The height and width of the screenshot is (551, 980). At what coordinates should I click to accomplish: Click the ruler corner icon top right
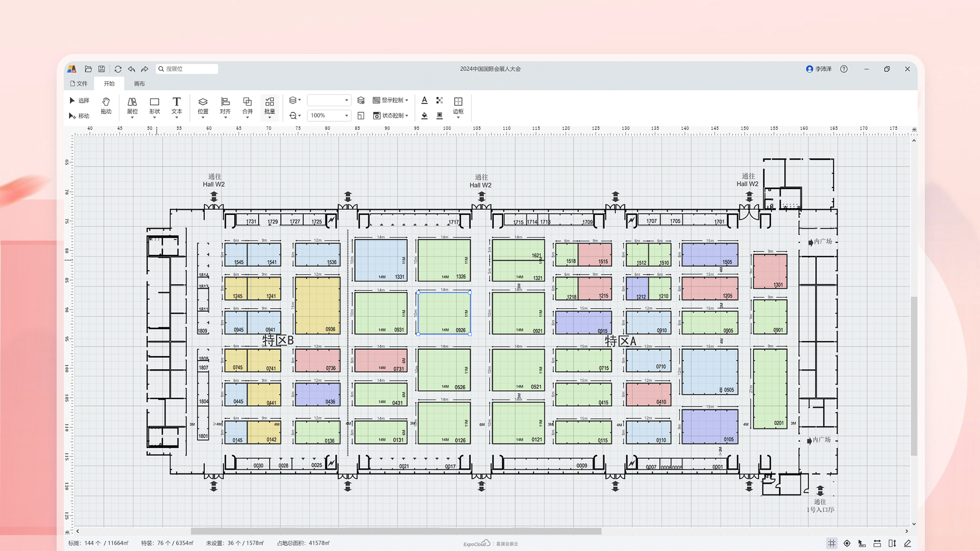(914, 130)
